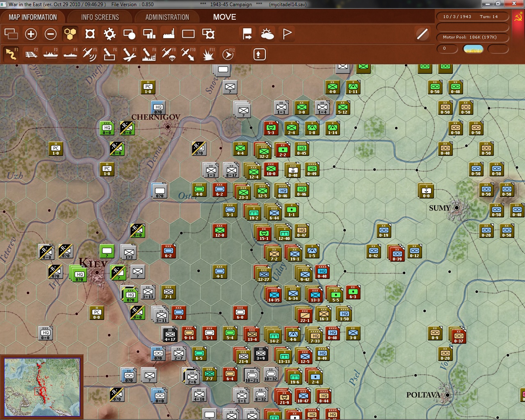
Task: Select the Sumy city hex
Action: point(456,208)
